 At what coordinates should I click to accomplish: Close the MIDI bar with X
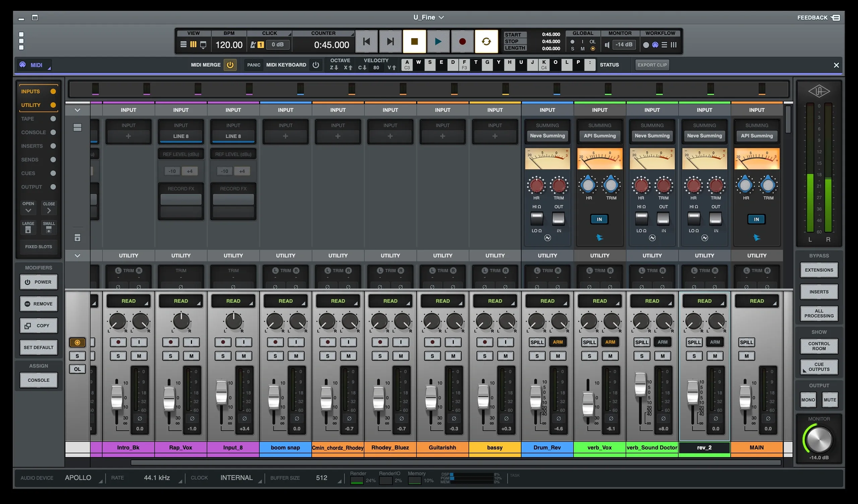click(836, 65)
